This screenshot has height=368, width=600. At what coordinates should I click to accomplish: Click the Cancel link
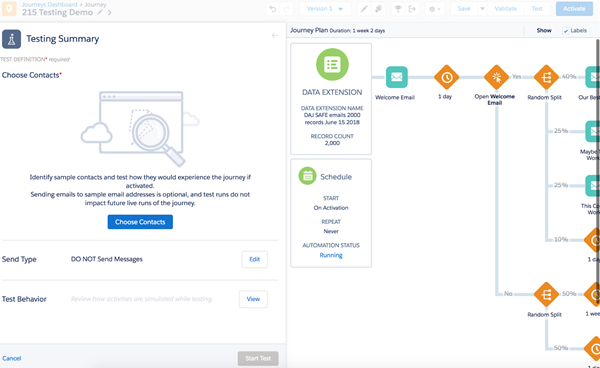(x=11, y=358)
